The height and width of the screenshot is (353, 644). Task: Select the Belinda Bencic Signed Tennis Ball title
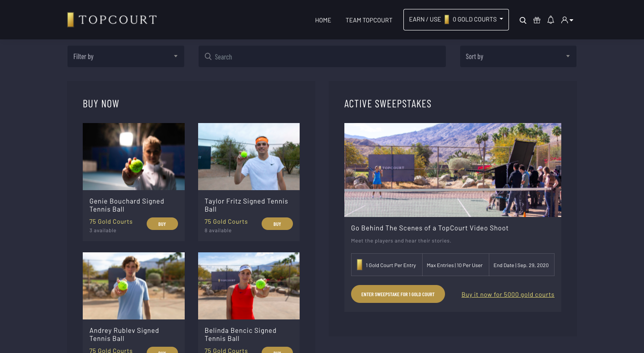pyautogui.click(x=241, y=335)
